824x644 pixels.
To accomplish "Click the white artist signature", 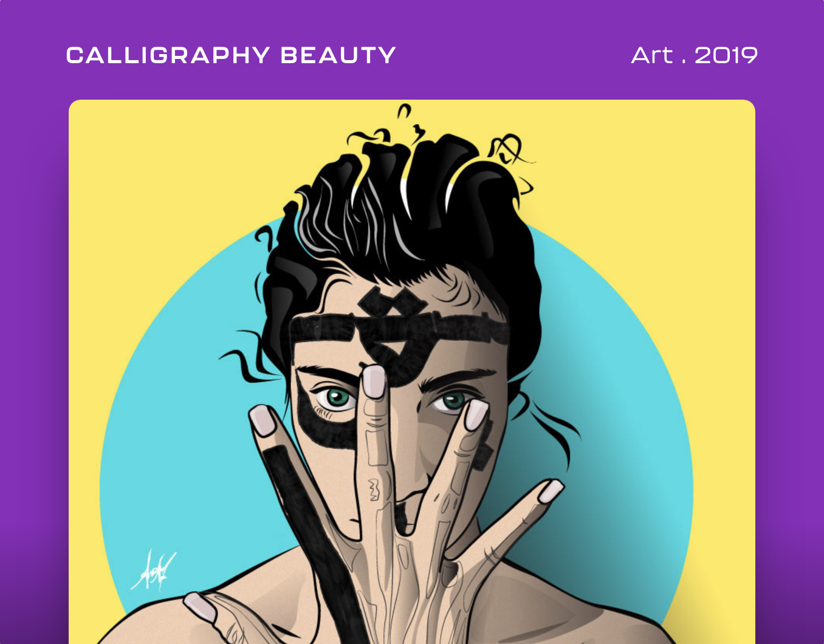I will click(x=153, y=570).
